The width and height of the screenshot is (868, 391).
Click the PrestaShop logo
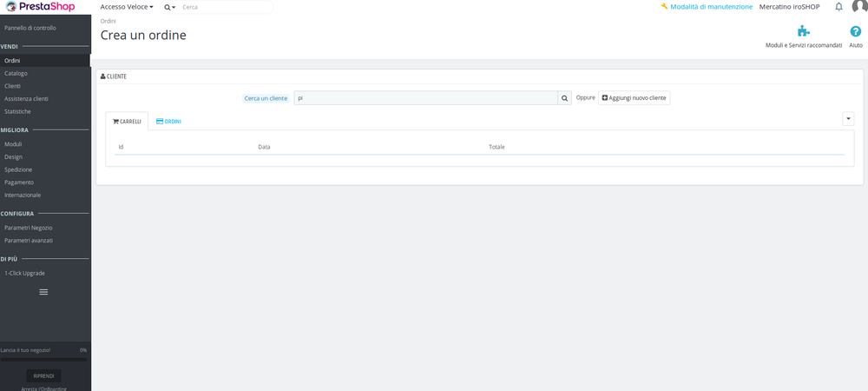(x=40, y=7)
